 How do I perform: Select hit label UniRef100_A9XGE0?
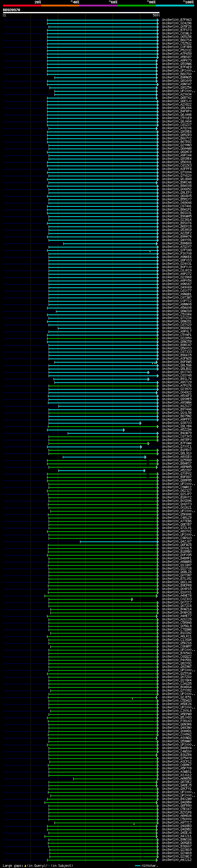[x=177, y=457]
